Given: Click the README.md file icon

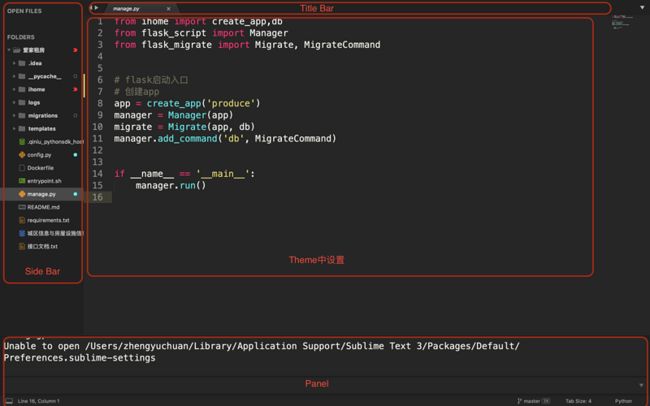Looking at the screenshot, I should 22,207.
